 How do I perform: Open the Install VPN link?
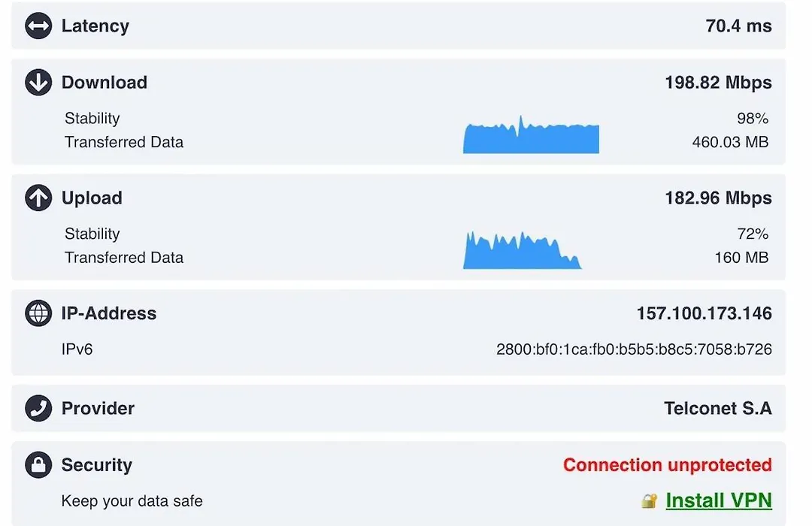coord(718,500)
